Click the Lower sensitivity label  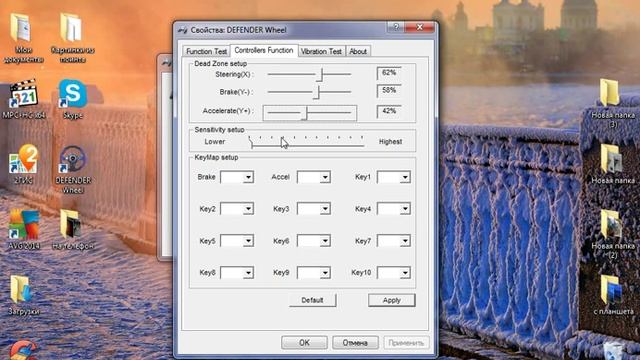point(215,142)
